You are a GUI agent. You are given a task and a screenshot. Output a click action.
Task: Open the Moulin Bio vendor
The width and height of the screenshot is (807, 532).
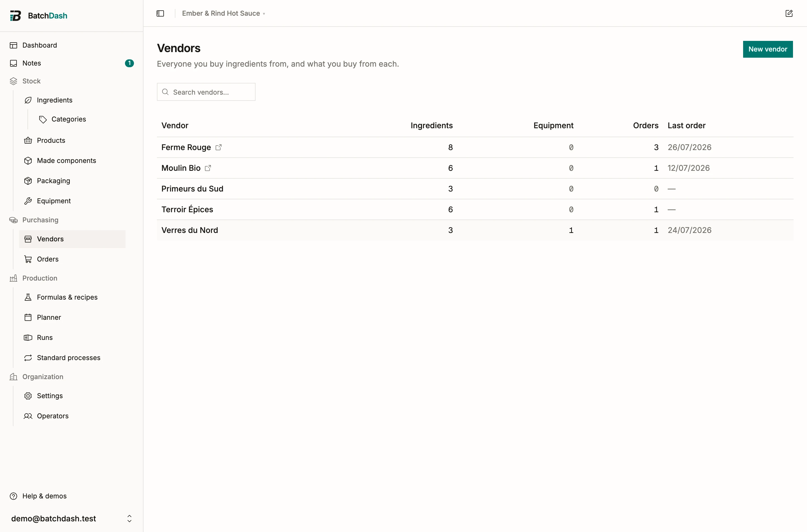[x=181, y=168]
